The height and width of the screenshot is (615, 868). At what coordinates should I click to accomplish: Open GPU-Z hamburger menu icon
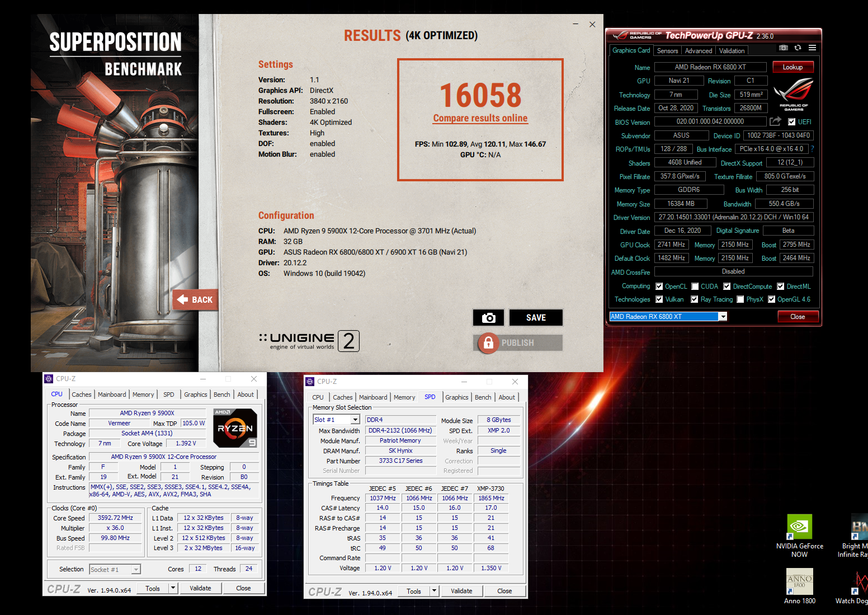(812, 48)
